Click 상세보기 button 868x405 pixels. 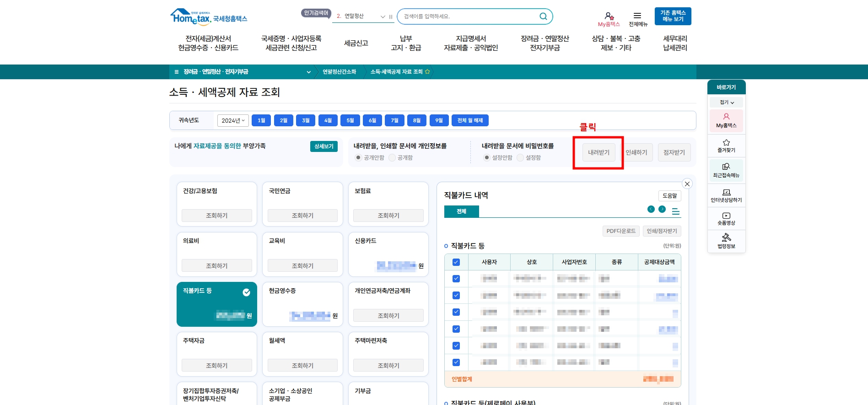(x=324, y=146)
